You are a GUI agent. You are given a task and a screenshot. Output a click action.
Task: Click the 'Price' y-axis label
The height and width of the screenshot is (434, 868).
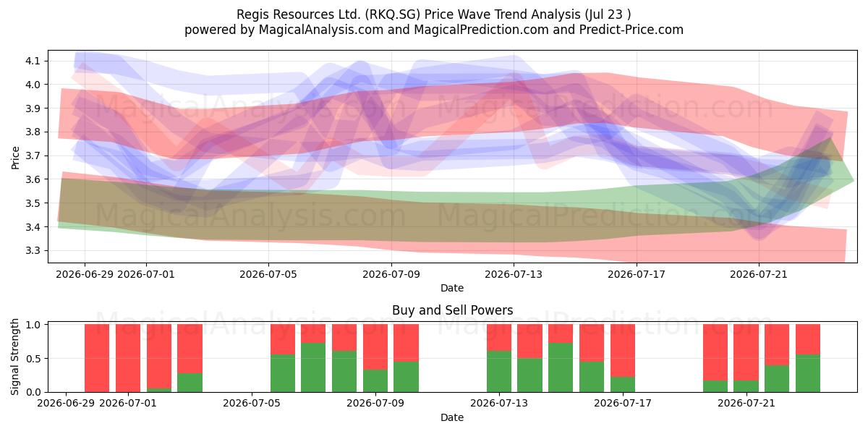(x=16, y=156)
